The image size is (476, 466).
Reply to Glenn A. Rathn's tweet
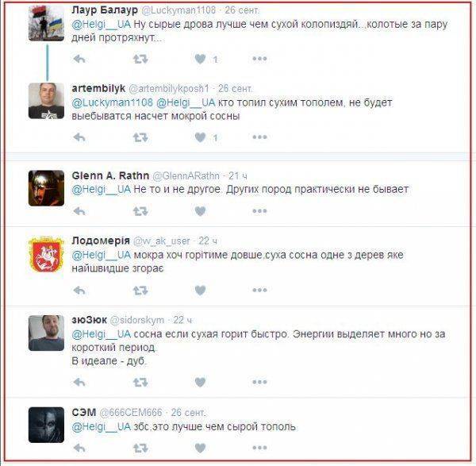79,211
